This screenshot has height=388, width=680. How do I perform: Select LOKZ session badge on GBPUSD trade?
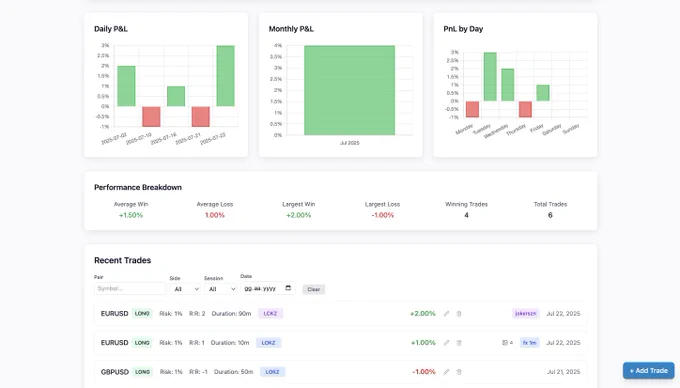point(272,372)
